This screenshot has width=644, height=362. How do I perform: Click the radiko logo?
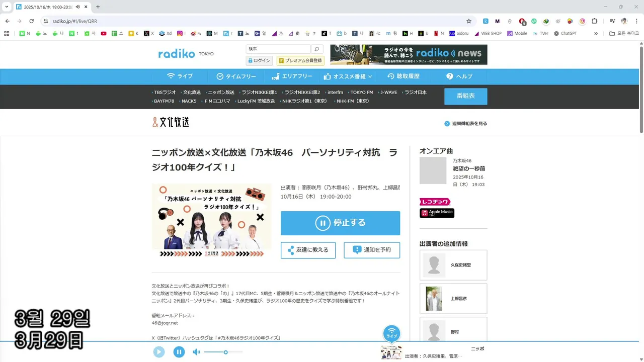tap(177, 54)
